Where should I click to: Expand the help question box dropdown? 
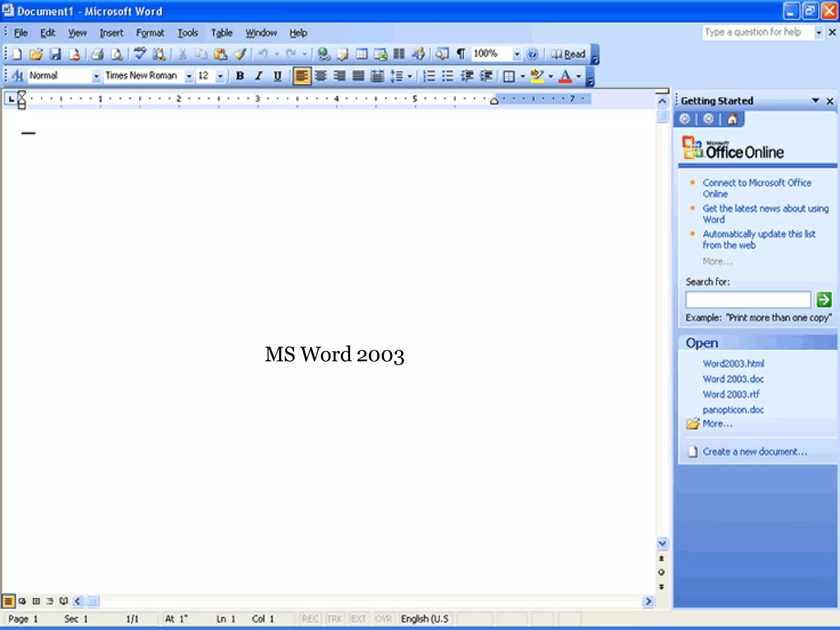pyautogui.click(x=819, y=32)
